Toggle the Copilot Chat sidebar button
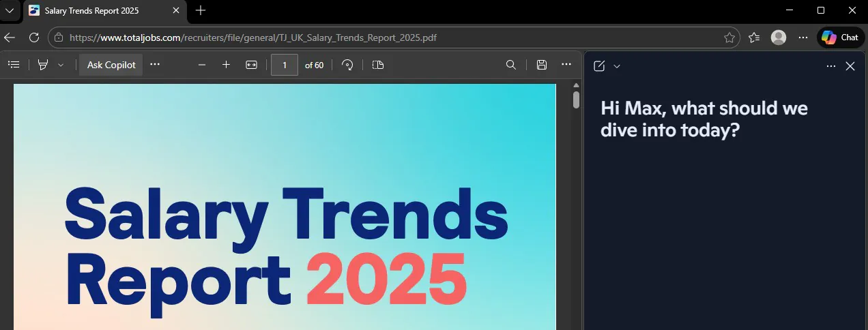The height and width of the screenshot is (330, 868). pyautogui.click(x=841, y=37)
